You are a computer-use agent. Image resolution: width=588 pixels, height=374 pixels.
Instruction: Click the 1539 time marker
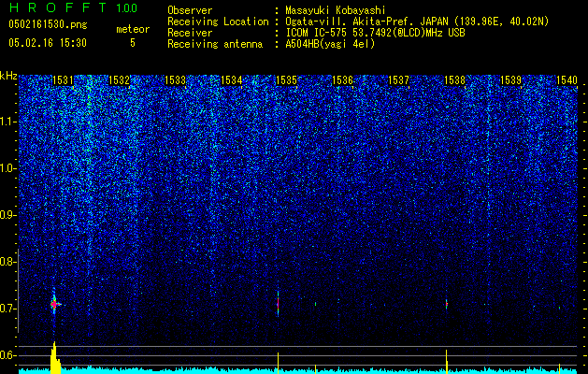point(510,79)
